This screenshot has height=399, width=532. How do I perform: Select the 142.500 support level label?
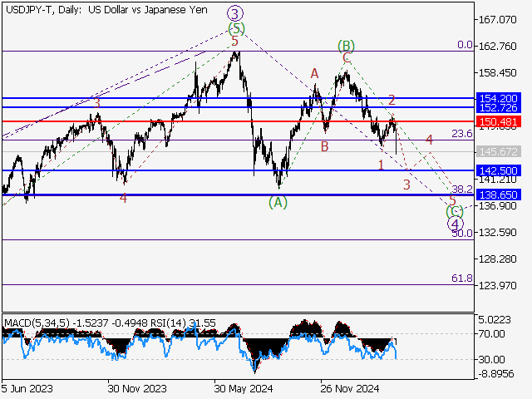(499, 170)
